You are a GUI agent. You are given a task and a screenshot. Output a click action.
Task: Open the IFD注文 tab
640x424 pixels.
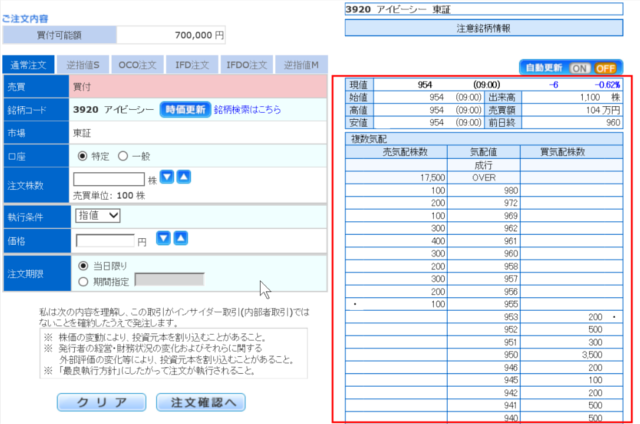click(192, 65)
